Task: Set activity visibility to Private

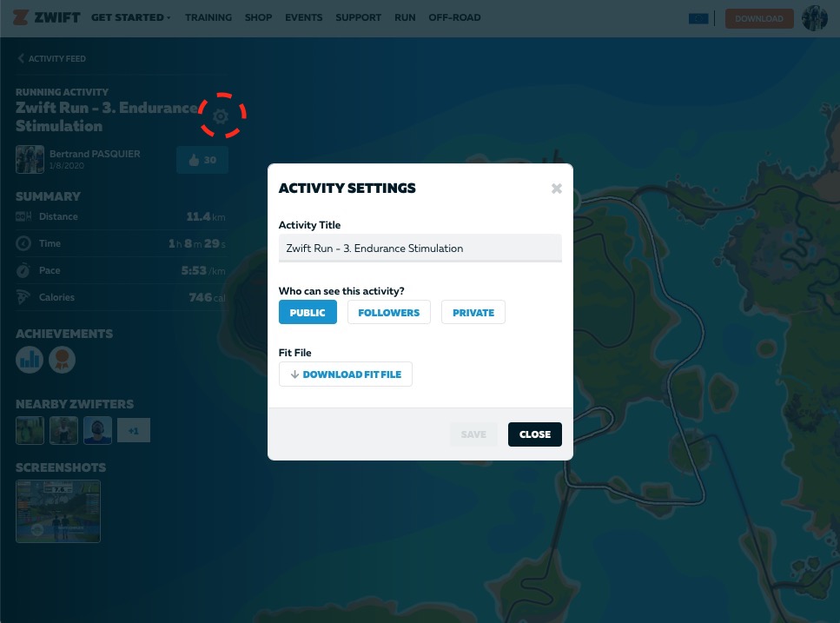Action: point(473,312)
